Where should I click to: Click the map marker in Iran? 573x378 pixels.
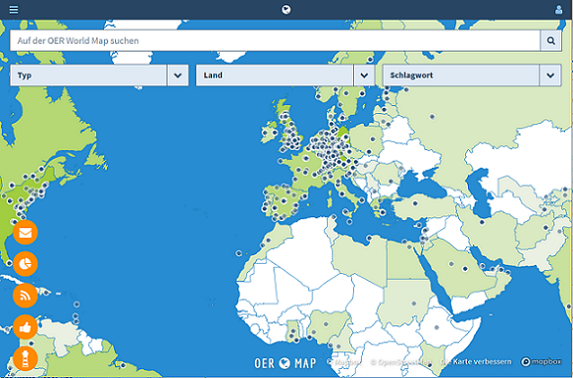482,222
